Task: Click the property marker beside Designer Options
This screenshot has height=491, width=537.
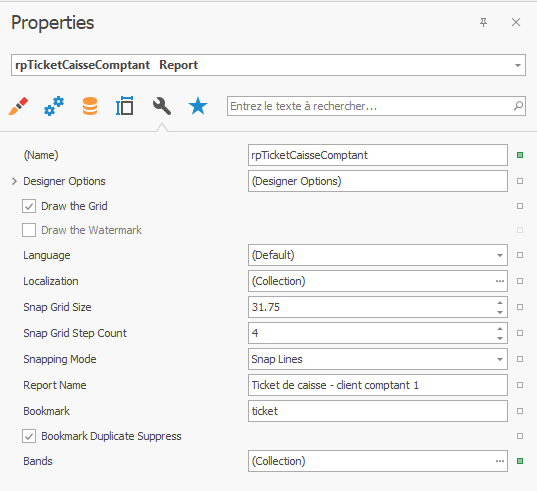Action: tap(520, 181)
